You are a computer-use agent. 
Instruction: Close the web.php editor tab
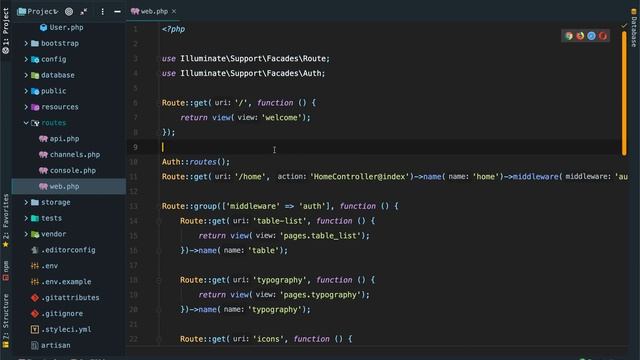click(174, 11)
